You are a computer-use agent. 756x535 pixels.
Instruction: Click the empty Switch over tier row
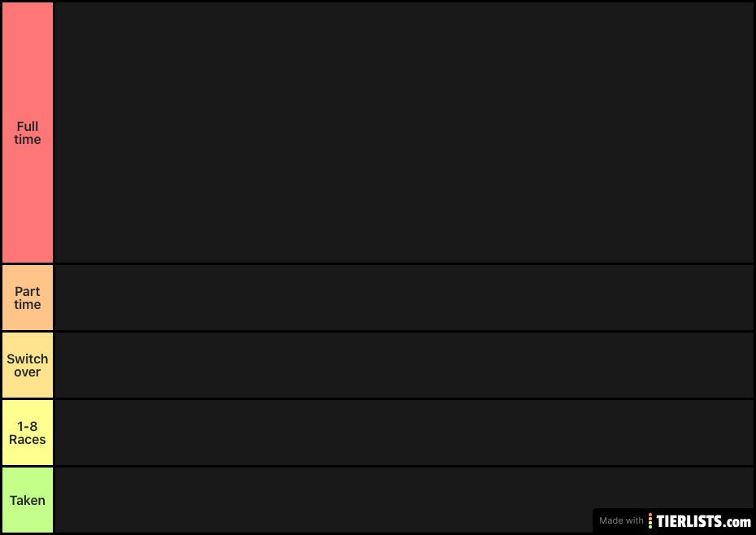(x=404, y=365)
